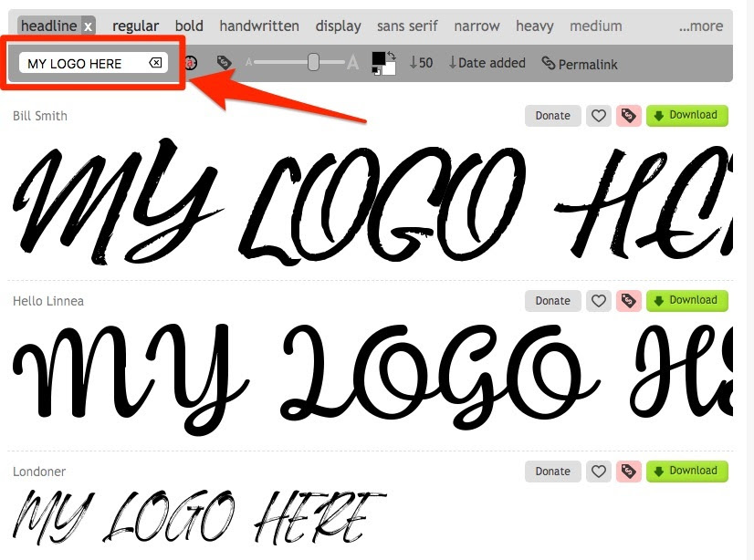Image resolution: width=754 pixels, height=560 pixels.
Task: Download the Bill Smith font
Action: (686, 116)
